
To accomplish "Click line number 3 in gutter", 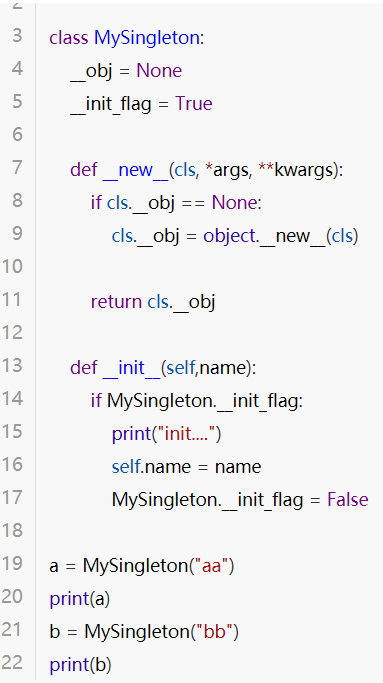I will [x=17, y=36].
